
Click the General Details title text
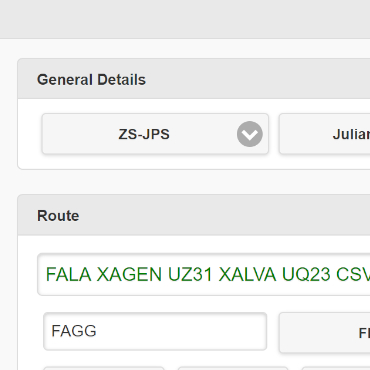coord(91,80)
